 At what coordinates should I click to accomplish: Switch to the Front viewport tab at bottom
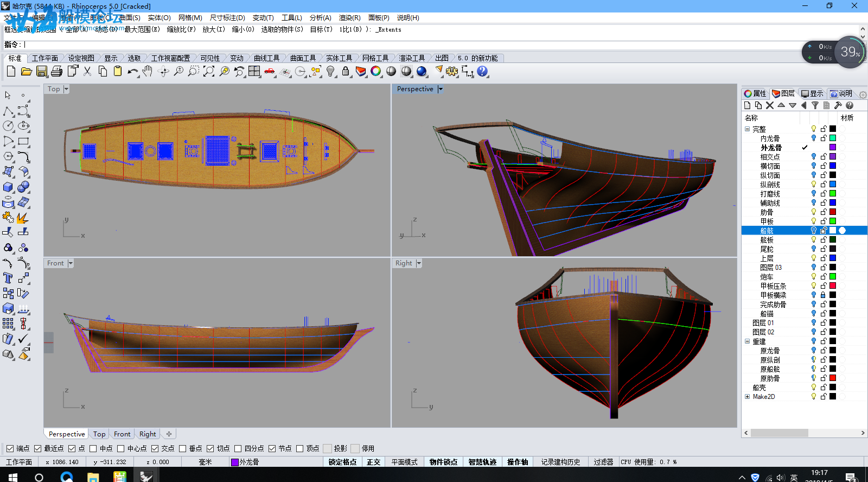(x=122, y=434)
